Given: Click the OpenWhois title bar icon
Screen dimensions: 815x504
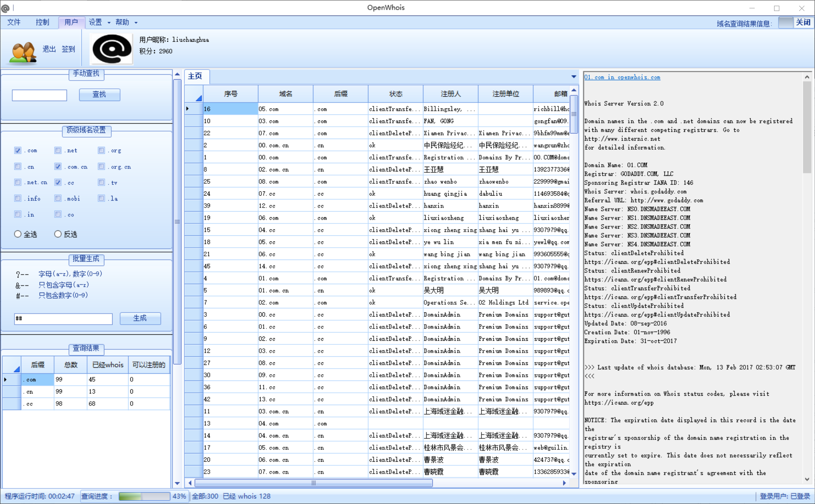Looking at the screenshot, I should click(5, 8).
